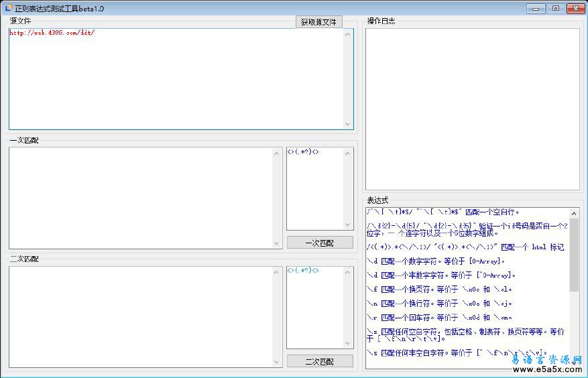Click the id号码 validation expression line
Image resolution: width=588 pixels, height=378 pixels.
tap(467, 229)
